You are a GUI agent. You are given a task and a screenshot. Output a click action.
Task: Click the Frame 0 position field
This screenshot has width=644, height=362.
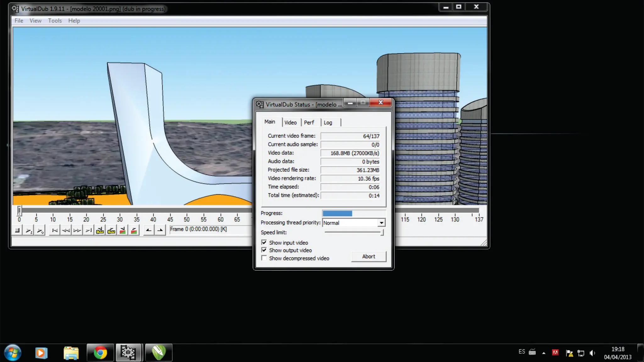(x=211, y=229)
